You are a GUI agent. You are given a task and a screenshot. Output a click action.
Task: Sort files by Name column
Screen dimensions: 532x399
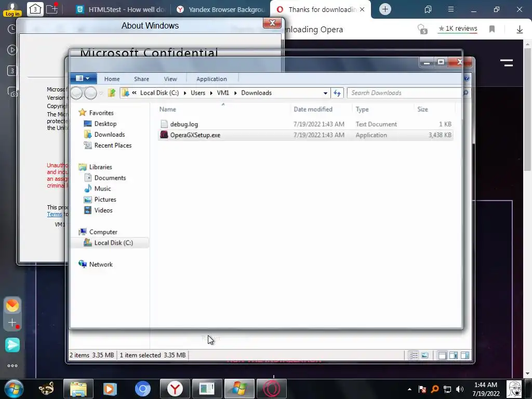[224, 109]
